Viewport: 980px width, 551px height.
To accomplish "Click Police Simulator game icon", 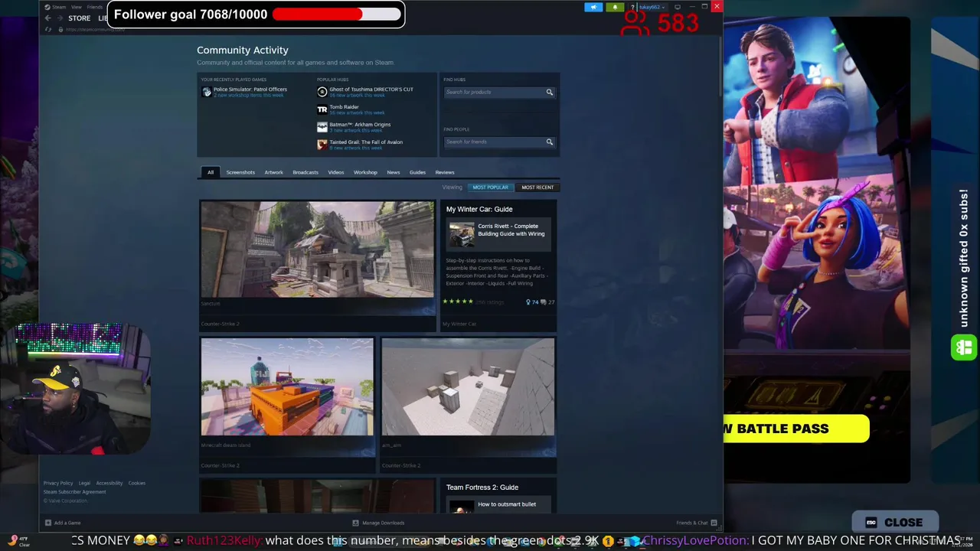I will [x=206, y=92].
